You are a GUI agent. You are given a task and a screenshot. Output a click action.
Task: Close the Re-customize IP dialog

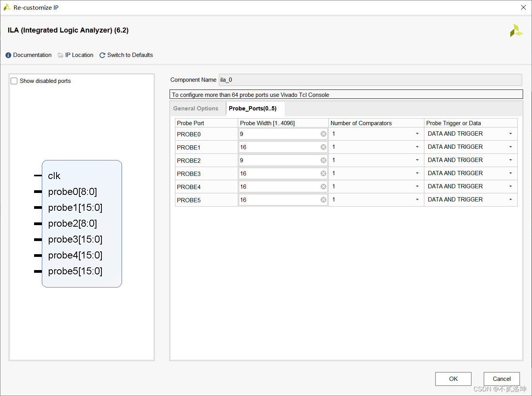point(523,7)
